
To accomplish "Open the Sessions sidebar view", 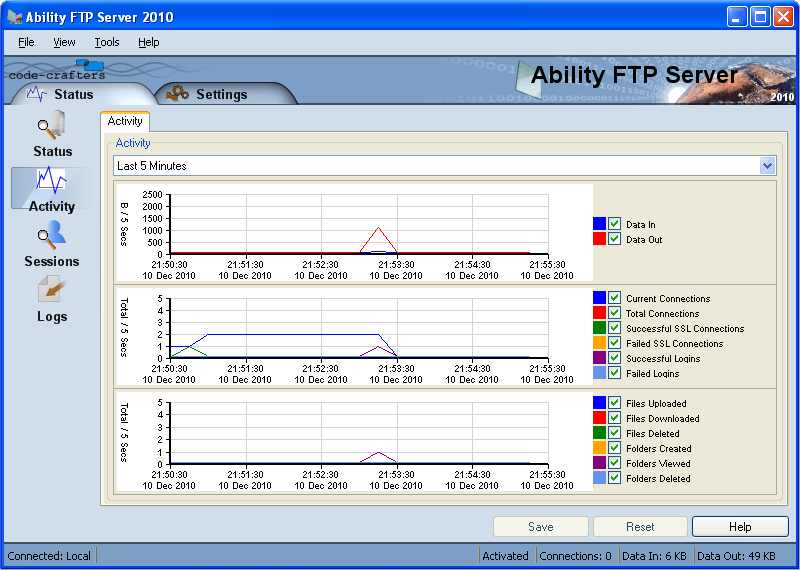I will (52, 244).
